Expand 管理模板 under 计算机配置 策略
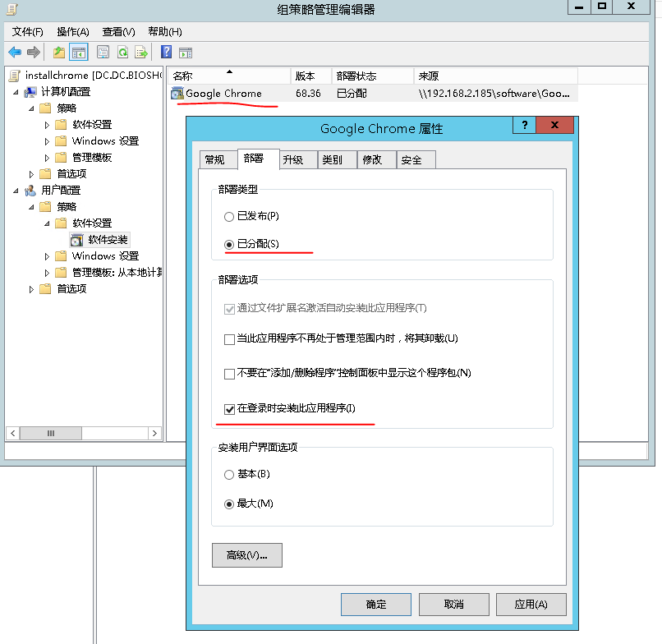Viewport: 662px width, 644px height. click(48, 158)
